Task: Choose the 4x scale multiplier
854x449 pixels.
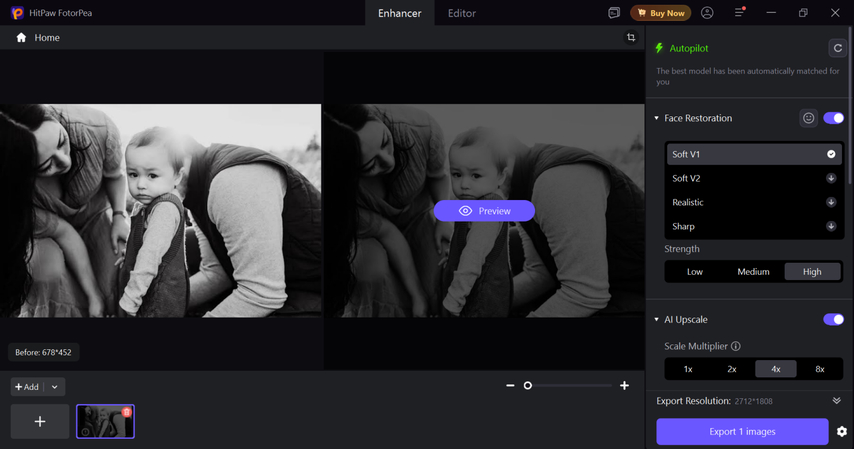Action: 776,369
